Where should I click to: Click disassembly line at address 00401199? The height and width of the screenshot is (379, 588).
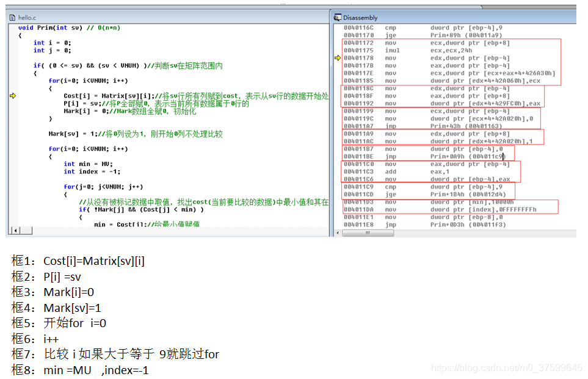pos(427,111)
